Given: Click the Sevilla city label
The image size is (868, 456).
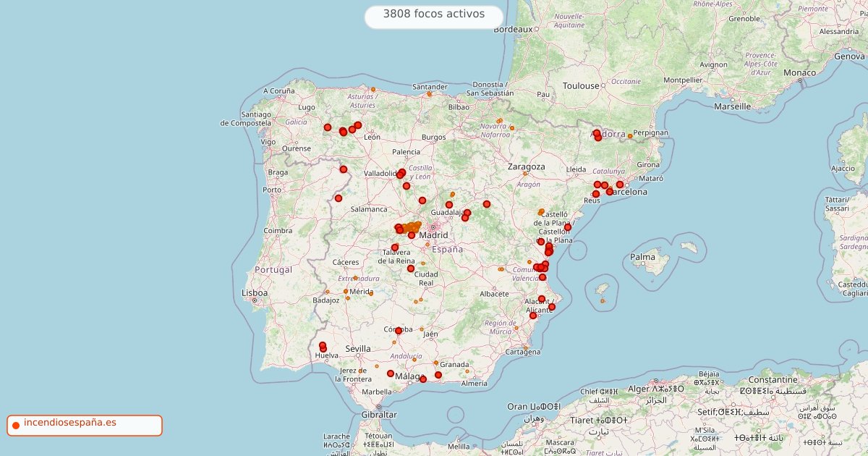Looking at the screenshot, I should point(358,349).
